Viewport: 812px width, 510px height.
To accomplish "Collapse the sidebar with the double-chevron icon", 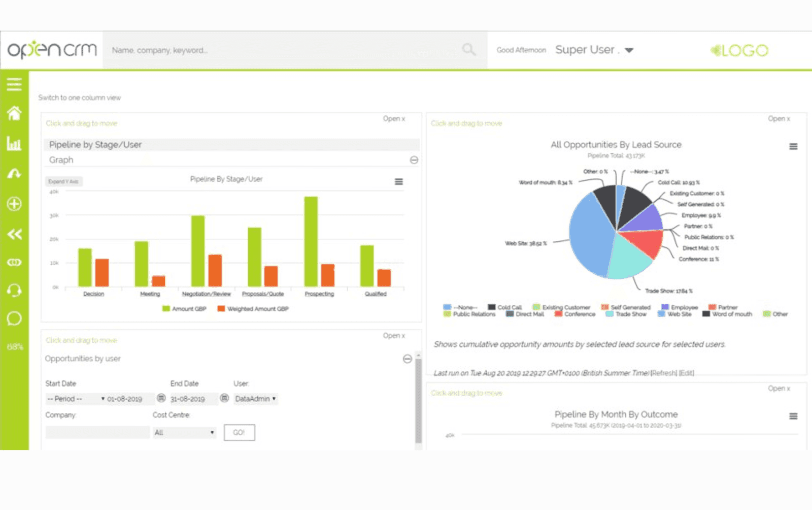I will [x=14, y=234].
